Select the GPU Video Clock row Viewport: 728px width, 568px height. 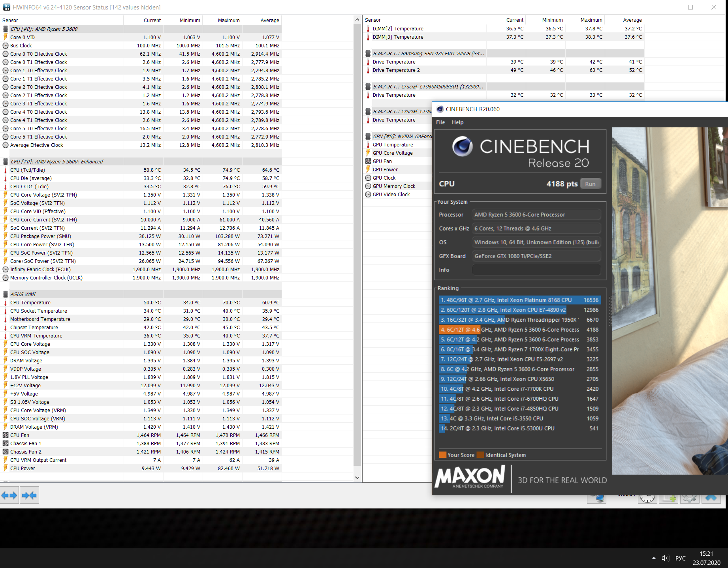(398, 195)
